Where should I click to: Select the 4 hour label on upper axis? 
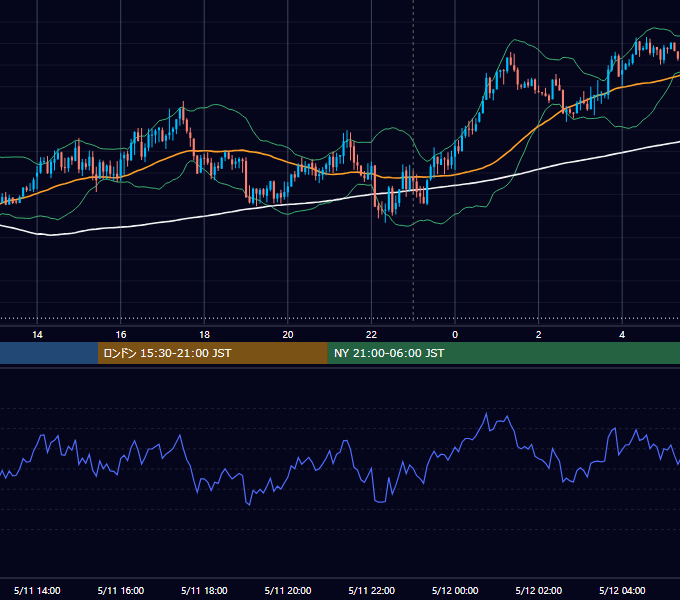coord(622,335)
